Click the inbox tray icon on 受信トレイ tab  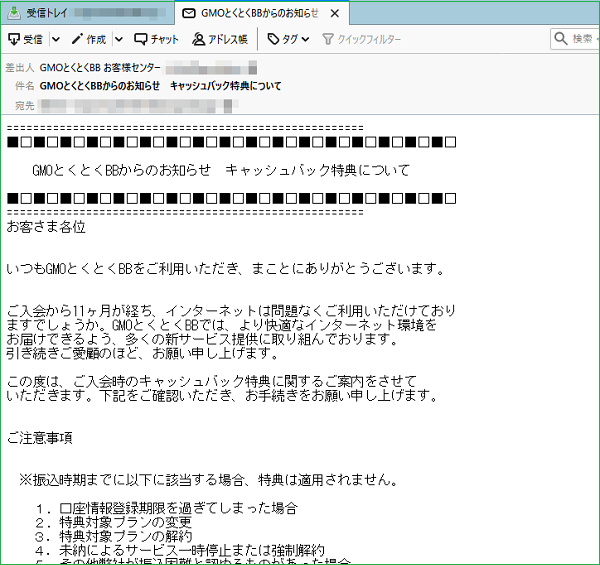click(14, 13)
